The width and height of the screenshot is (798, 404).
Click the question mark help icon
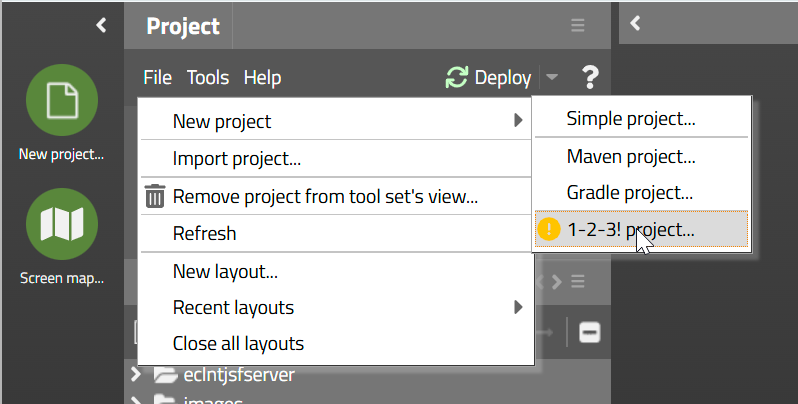click(589, 77)
